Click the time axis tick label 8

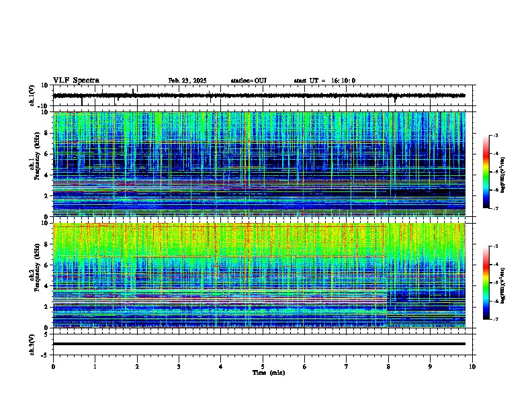tap(388, 367)
